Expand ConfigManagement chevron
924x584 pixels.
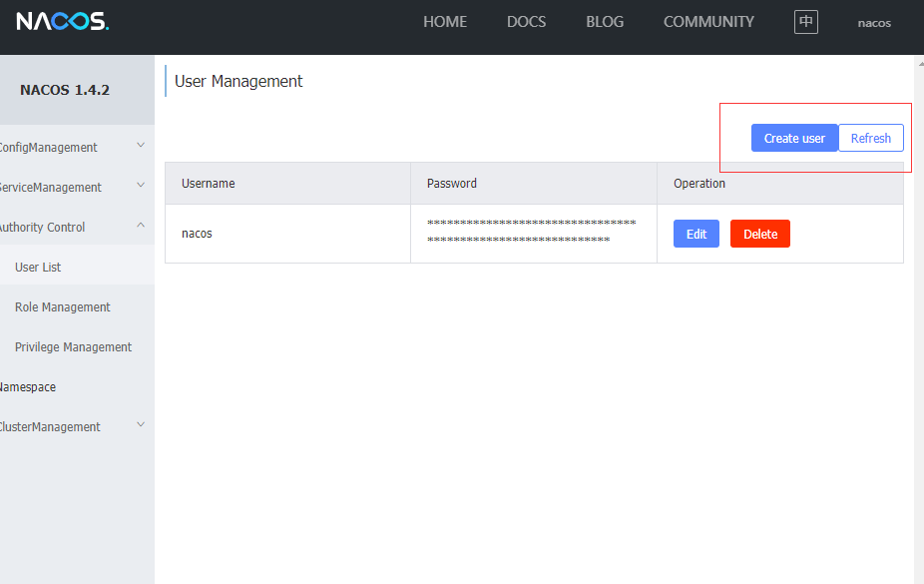[x=141, y=145]
